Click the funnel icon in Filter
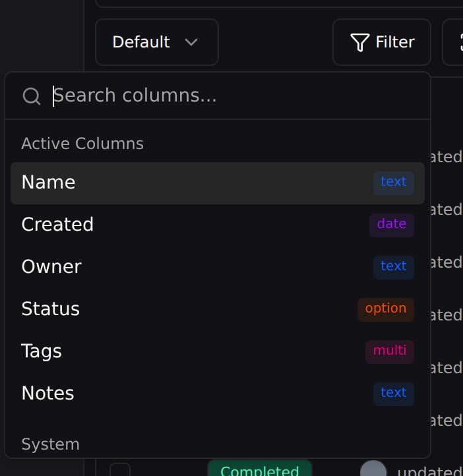 point(359,42)
